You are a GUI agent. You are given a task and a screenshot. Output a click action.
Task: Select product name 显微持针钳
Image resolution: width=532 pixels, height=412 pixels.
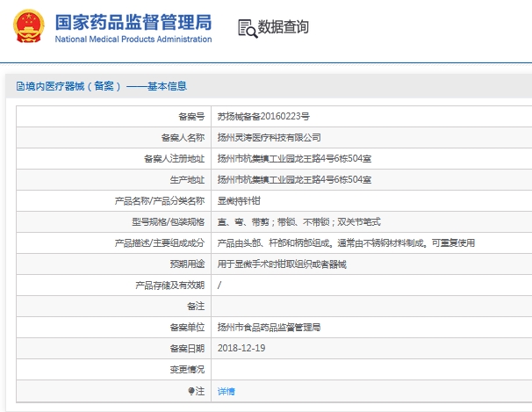pos(239,200)
